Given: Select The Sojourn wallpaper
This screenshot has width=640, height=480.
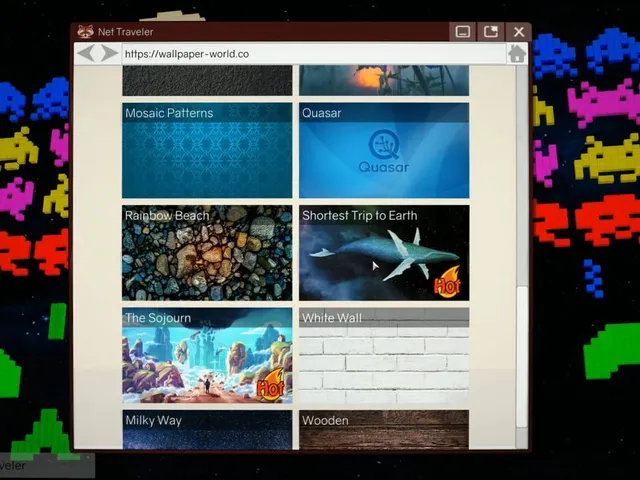Looking at the screenshot, I should pos(207,355).
